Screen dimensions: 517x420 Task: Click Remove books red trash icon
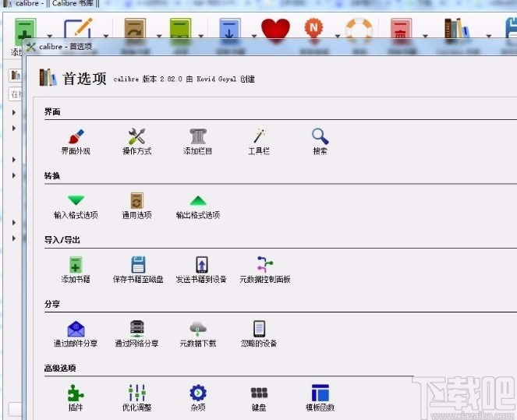coord(401,28)
